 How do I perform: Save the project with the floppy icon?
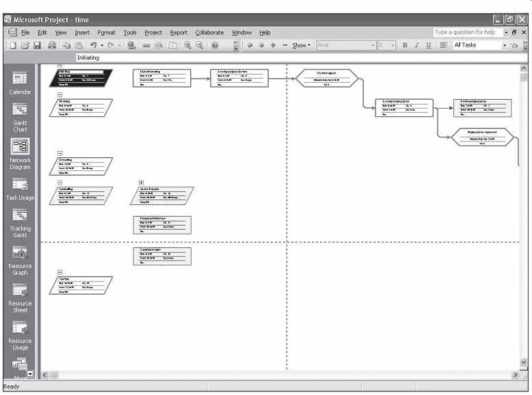[x=37, y=45]
